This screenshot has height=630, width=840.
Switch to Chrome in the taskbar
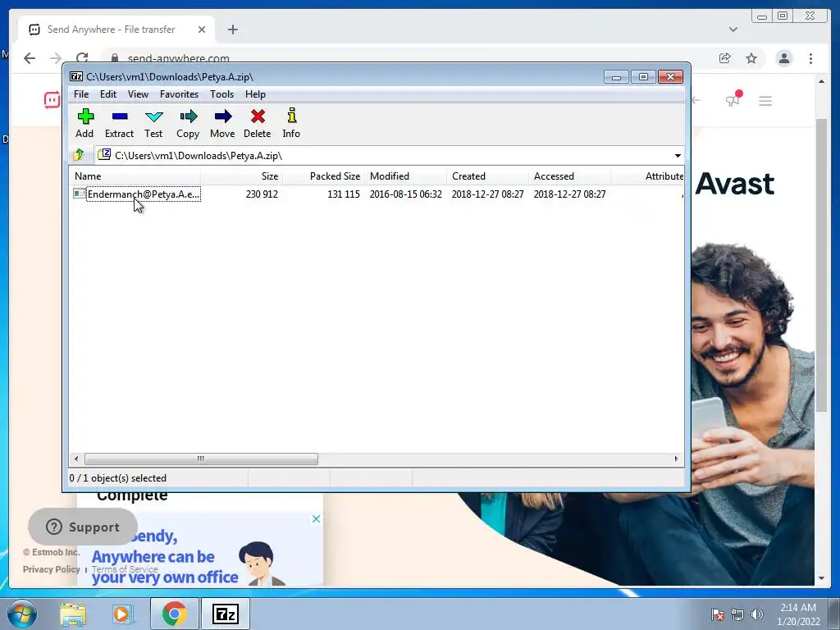click(174, 614)
